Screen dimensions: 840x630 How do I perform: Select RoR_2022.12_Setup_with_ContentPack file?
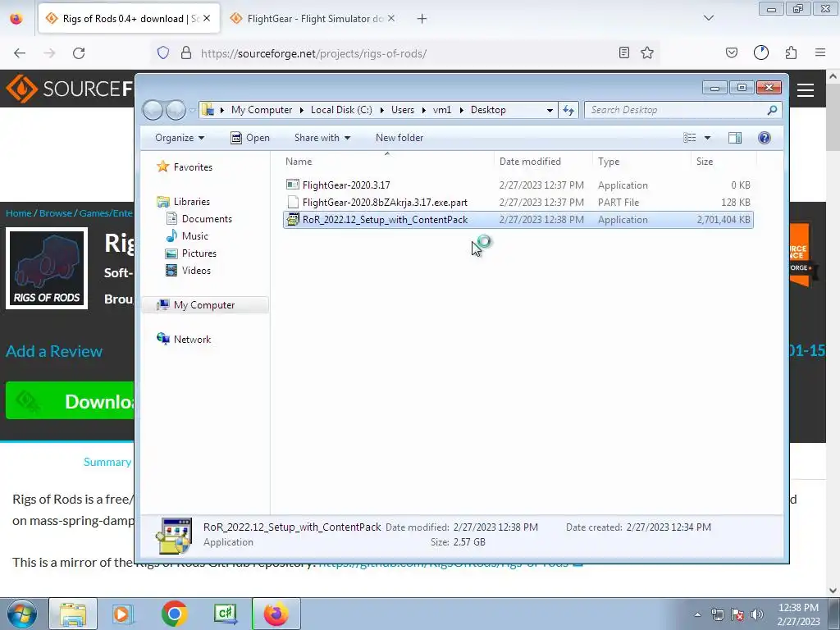click(x=518, y=220)
